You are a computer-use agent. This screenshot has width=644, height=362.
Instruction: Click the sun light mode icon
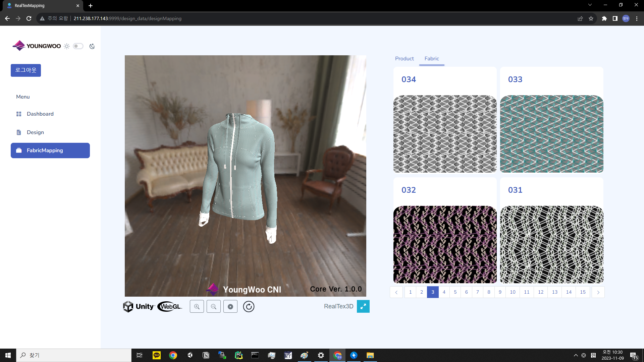pyautogui.click(x=67, y=46)
